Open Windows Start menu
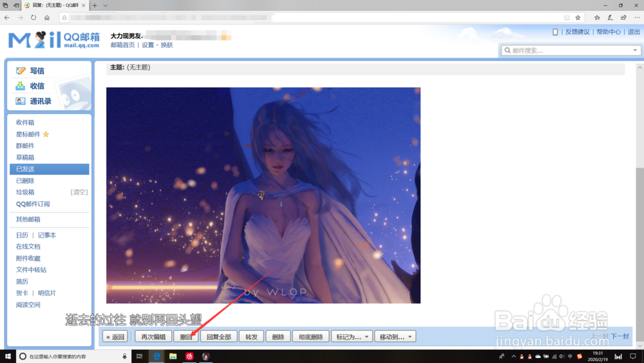This screenshot has height=363, width=644. pos(8,357)
